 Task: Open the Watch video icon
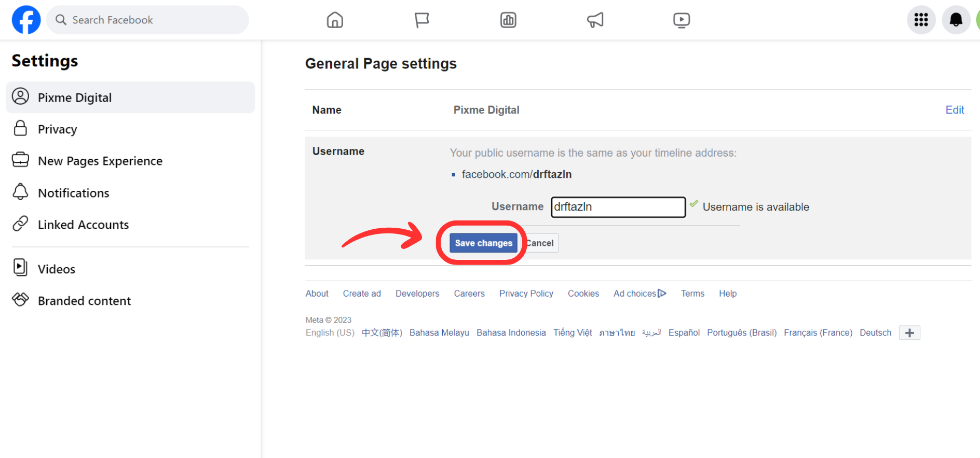(x=681, y=20)
